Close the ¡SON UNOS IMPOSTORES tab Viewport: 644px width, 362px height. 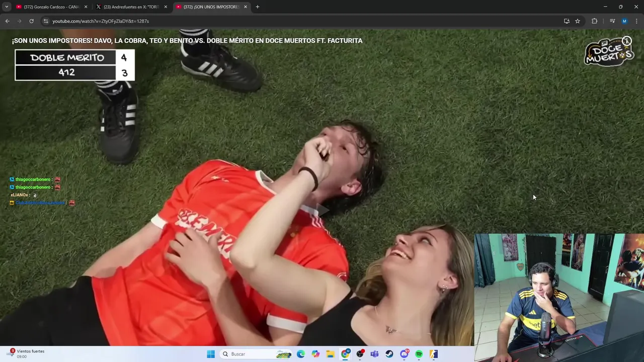pos(246,7)
